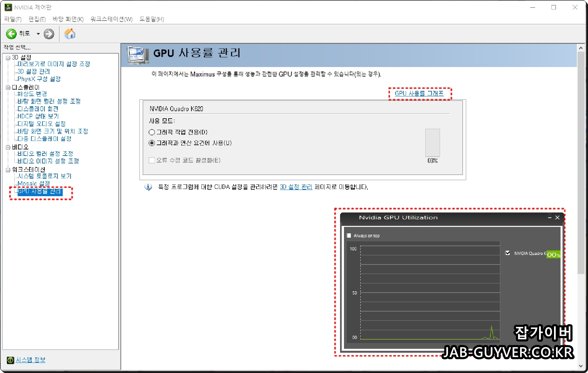
Task: Close the Nvidia GPU Utilization window
Action: (558, 218)
